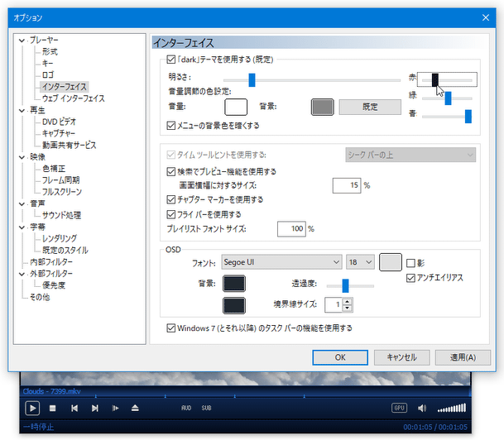
Task: Mute audio with the speaker icon
Action: point(422,408)
